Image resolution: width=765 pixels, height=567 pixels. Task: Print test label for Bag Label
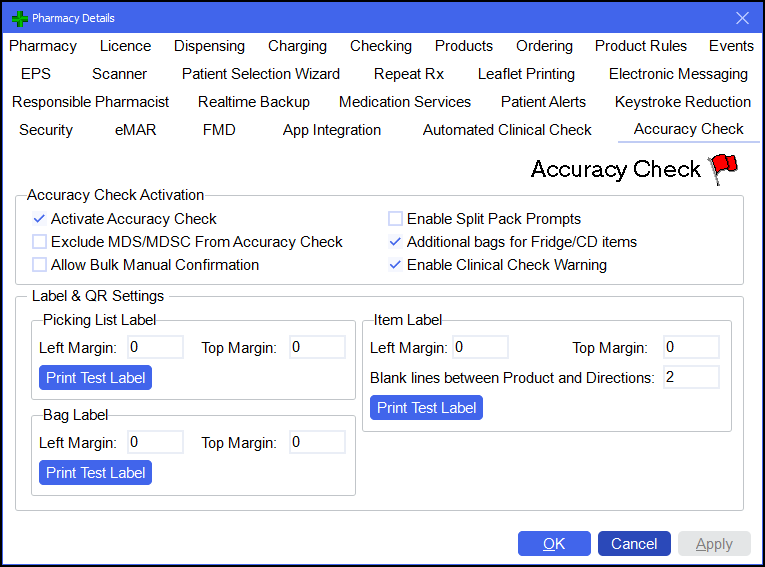click(95, 473)
